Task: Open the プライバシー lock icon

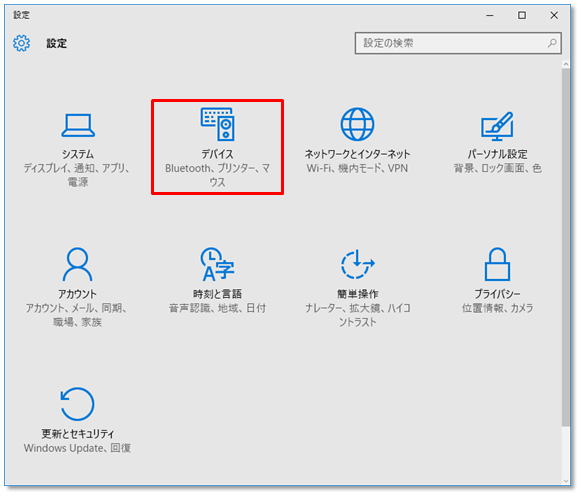Action: (497, 264)
